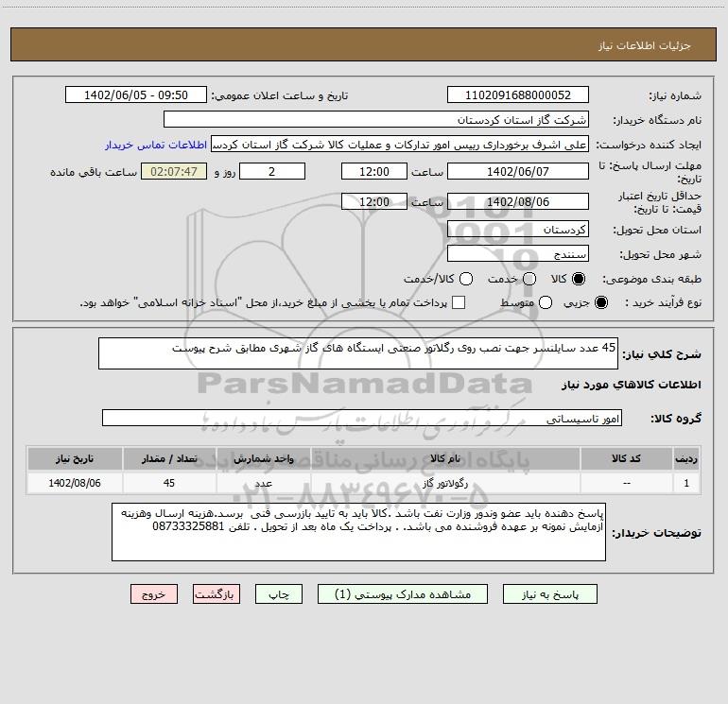Open مشاهده مدارک پیوستی (1) button
The width and height of the screenshot is (728, 704).
[x=403, y=594]
